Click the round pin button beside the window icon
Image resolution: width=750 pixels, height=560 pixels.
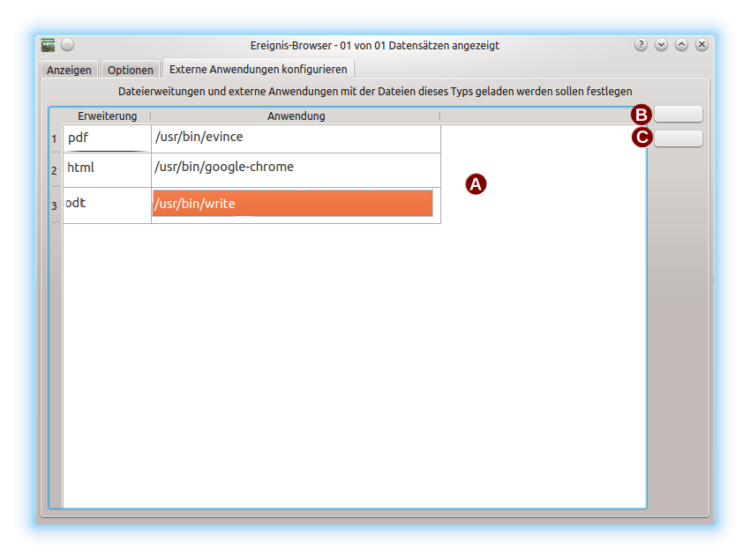click(68, 45)
